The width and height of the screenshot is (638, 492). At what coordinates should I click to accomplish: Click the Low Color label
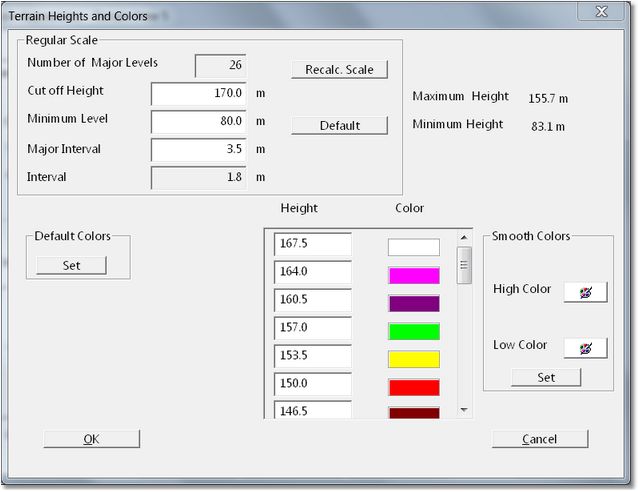click(520, 345)
